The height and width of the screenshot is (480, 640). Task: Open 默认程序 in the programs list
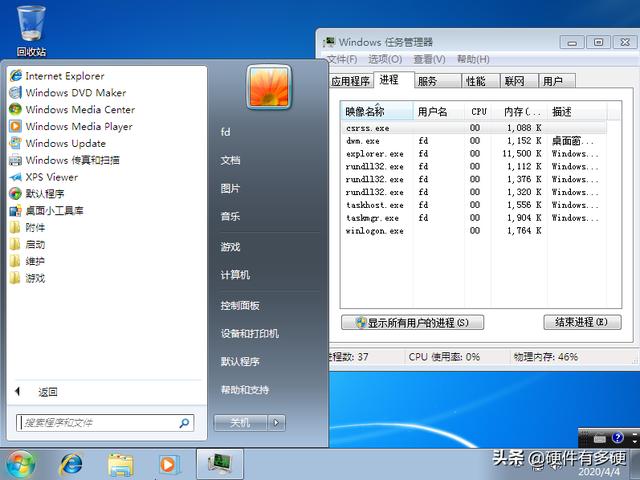pos(37,193)
